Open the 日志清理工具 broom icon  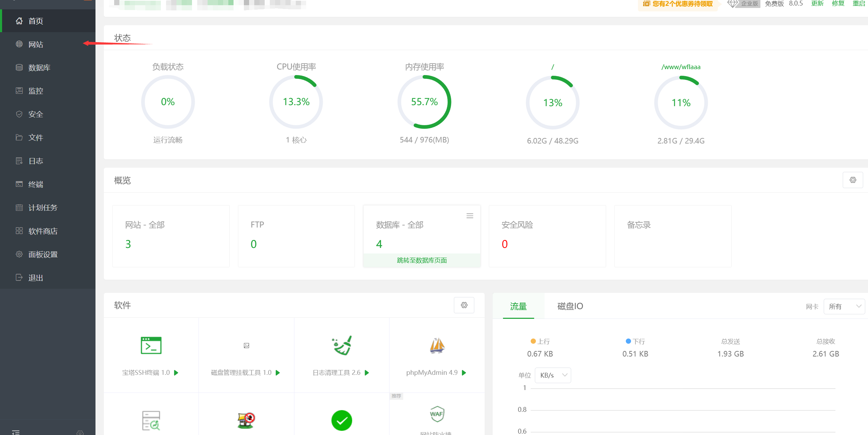click(341, 345)
